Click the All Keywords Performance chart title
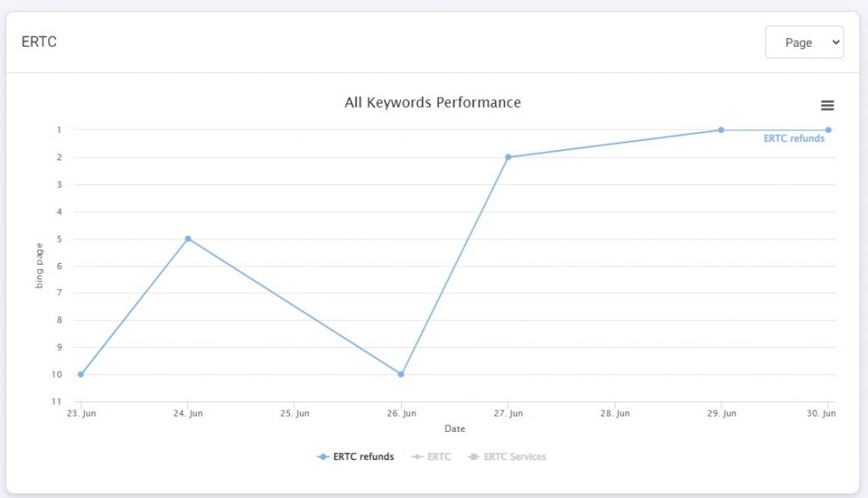The width and height of the screenshot is (868, 498). coord(432,103)
